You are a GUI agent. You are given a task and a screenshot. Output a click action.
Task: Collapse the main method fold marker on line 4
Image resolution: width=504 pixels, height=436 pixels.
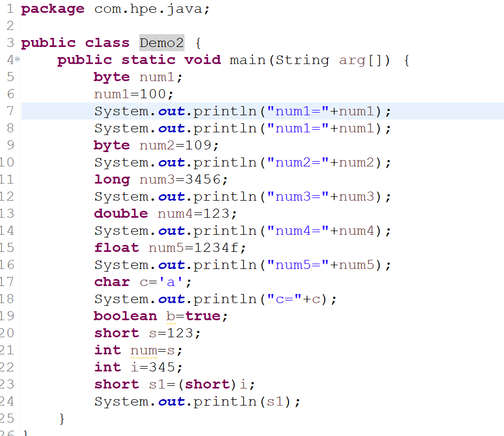coord(18,59)
